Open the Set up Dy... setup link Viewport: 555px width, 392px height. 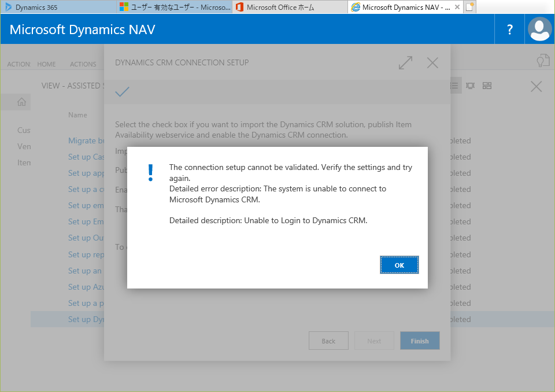(86, 319)
